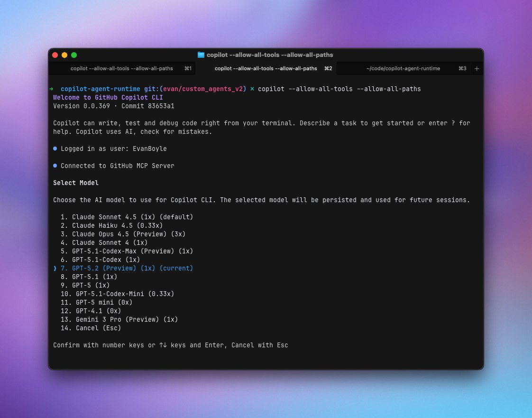Pick option 6 GPT-5.1-Codex (1x)
This screenshot has width=532, height=418.
(x=101, y=260)
